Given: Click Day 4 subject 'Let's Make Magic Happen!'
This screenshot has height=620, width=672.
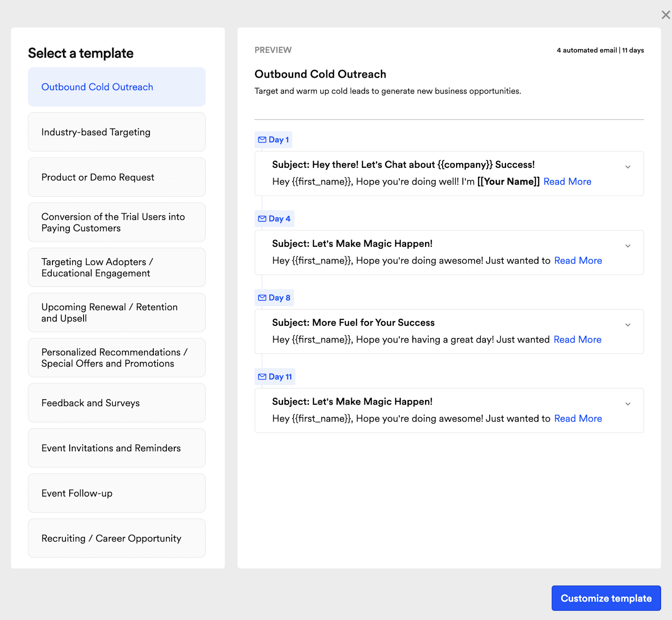Looking at the screenshot, I should click(x=372, y=243).
